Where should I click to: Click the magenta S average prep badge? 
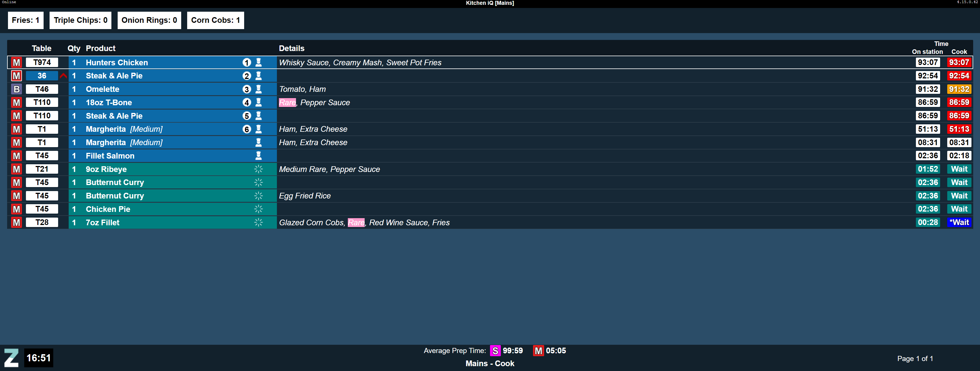(x=495, y=350)
